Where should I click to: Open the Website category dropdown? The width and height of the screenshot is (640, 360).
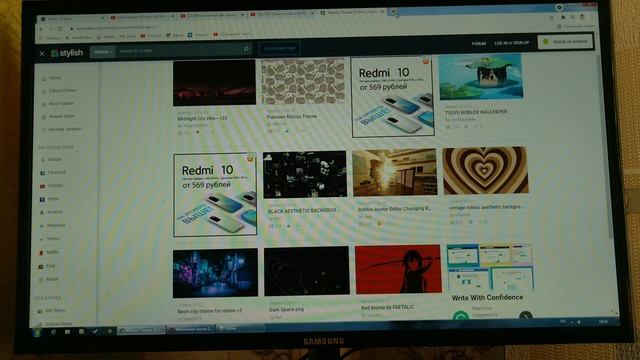(x=102, y=52)
